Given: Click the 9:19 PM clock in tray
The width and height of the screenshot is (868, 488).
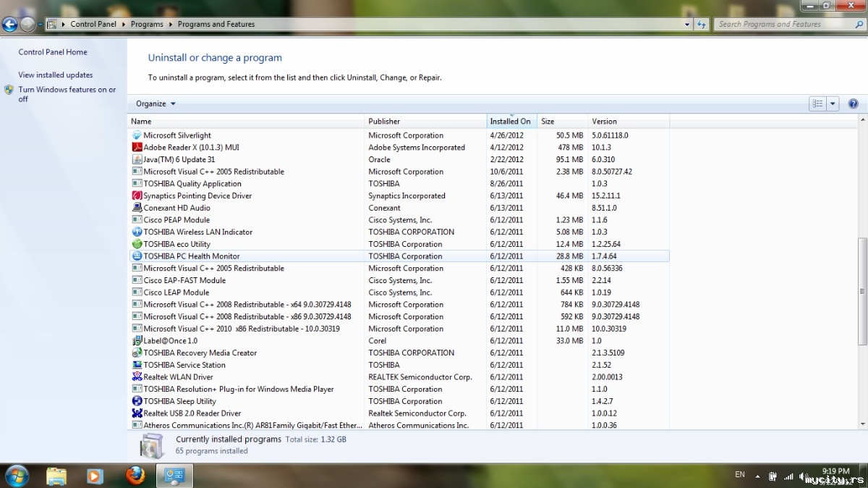Looking at the screenshot, I should point(835,471).
